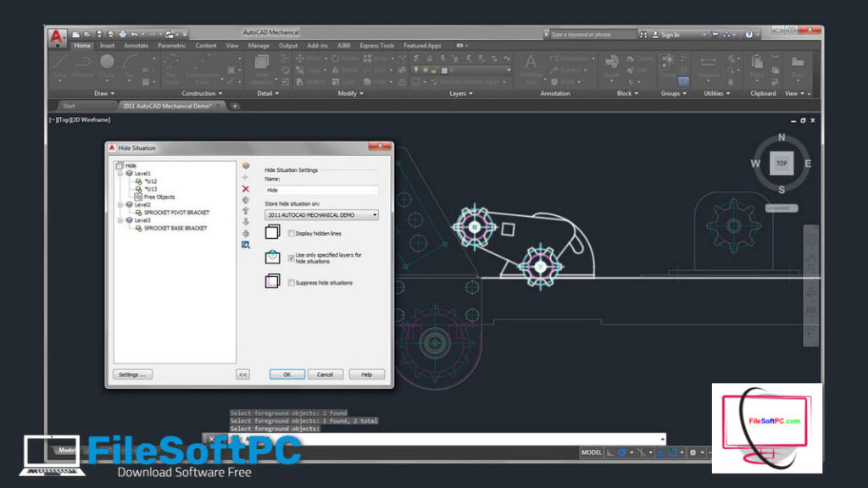Select the Circle tool in Draw panel

107,68
